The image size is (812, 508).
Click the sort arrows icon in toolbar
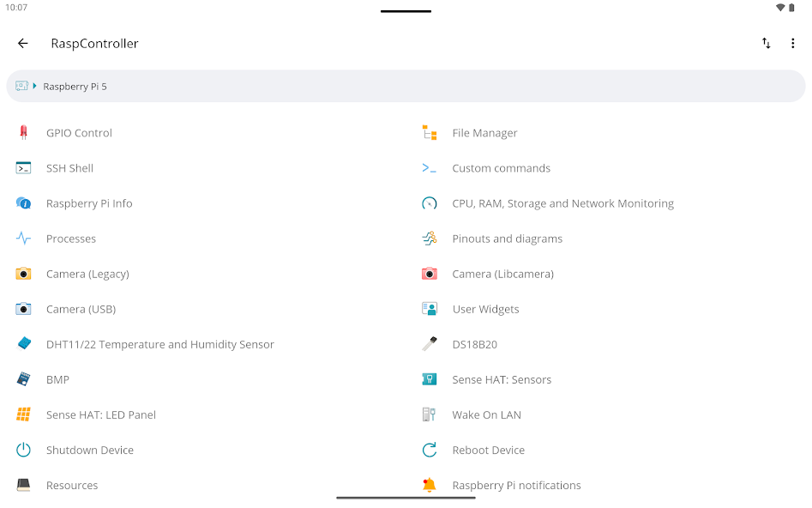click(x=766, y=44)
